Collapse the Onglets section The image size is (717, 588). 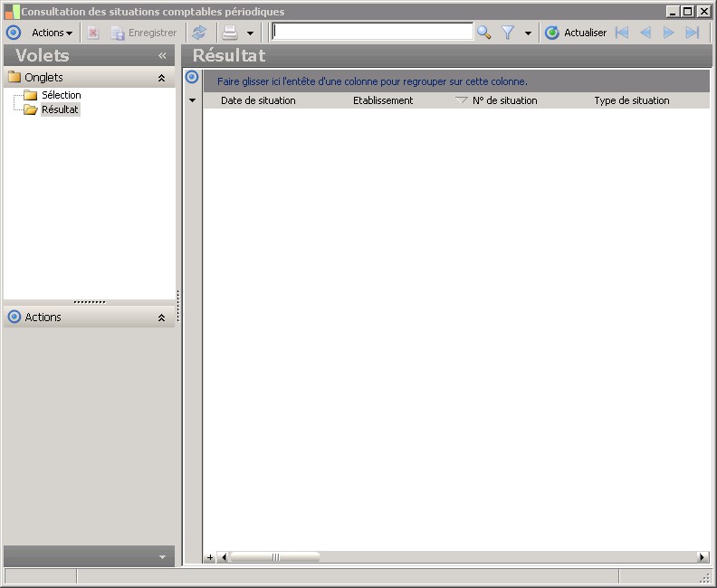(161, 79)
